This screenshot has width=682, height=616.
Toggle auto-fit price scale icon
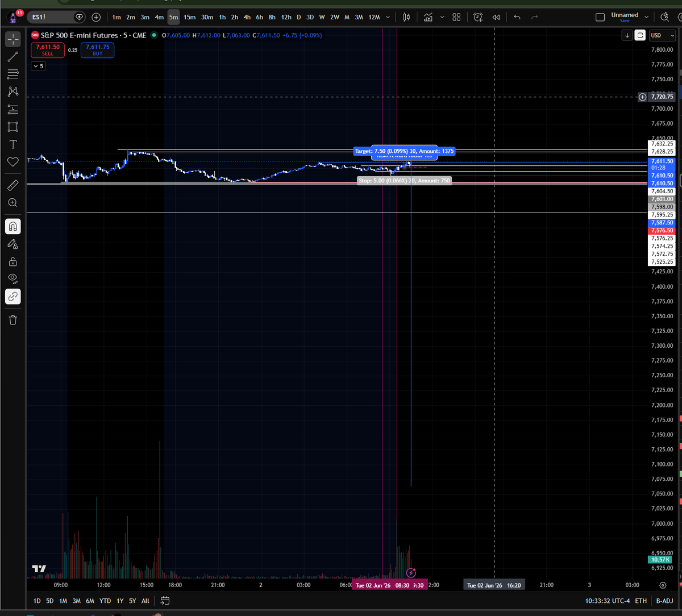tap(640, 35)
